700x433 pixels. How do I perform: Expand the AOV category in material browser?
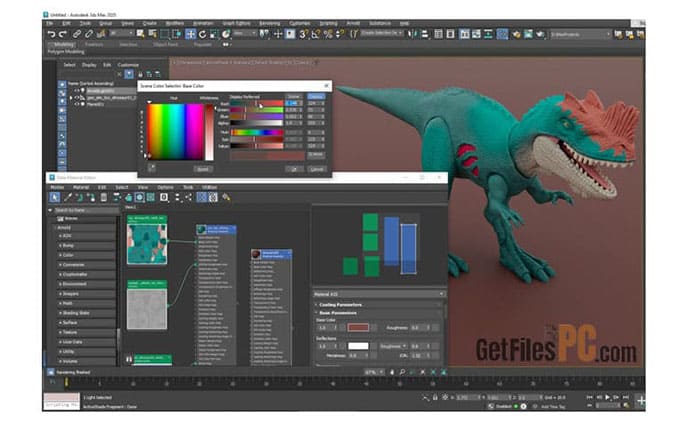point(60,236)
